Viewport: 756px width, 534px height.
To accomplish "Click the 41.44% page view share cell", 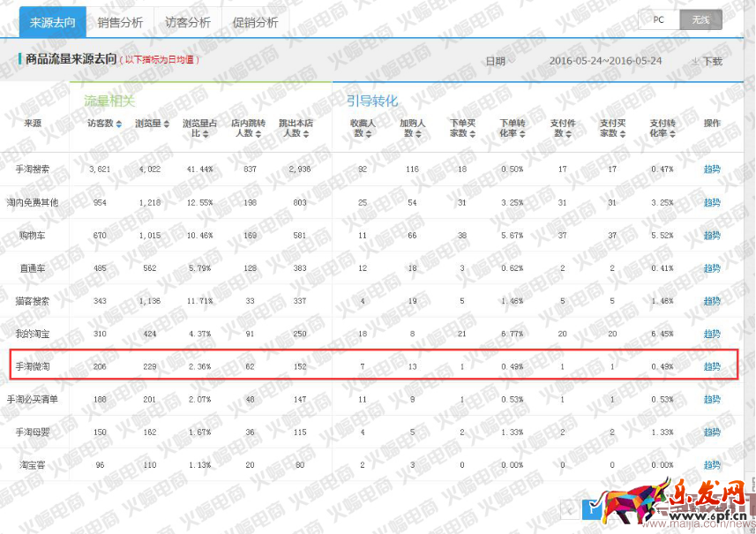I will pyautogui.click(x=199, y=169).
